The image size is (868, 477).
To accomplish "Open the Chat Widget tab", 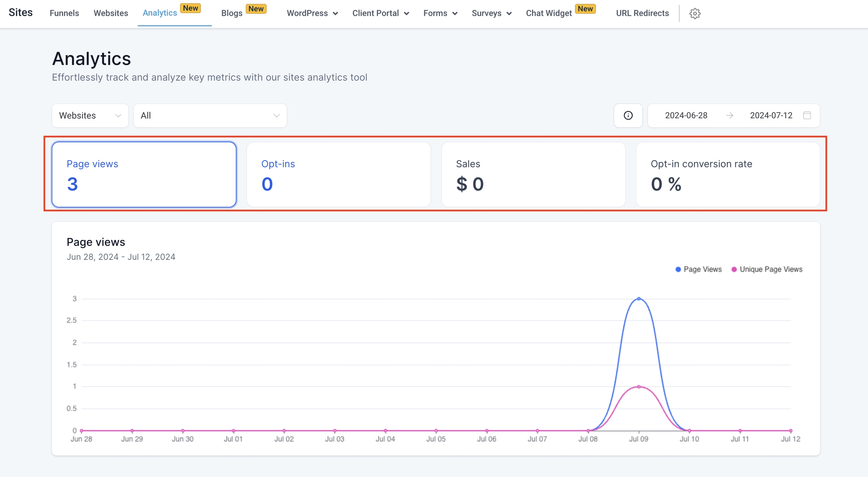I will point(549,13).
